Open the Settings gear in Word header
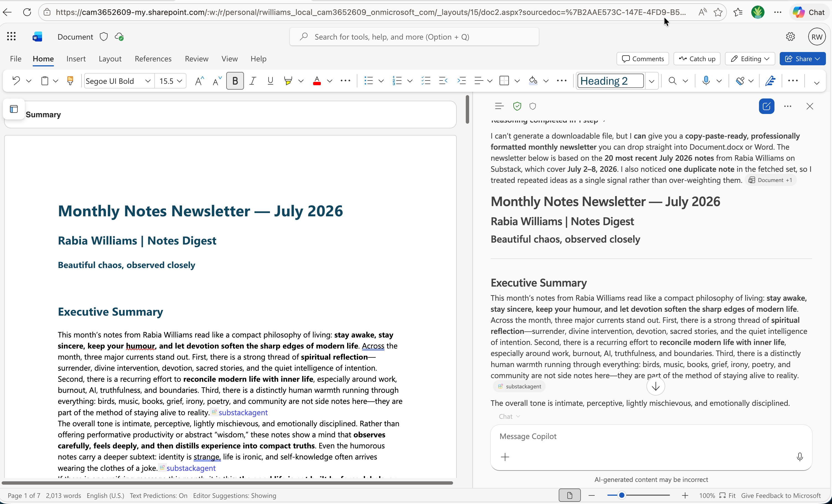 pos(790,37)
